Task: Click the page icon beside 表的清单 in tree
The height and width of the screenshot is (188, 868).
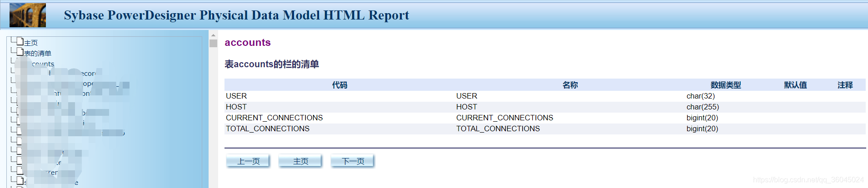Action: pos(20,52)
